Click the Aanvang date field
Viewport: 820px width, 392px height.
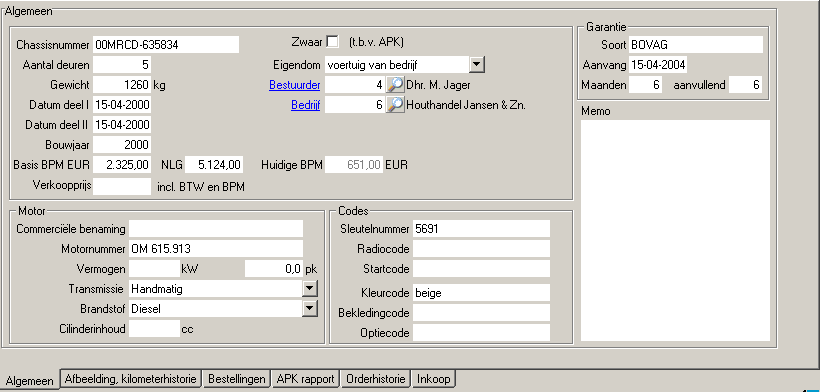[x=658, y=65]
